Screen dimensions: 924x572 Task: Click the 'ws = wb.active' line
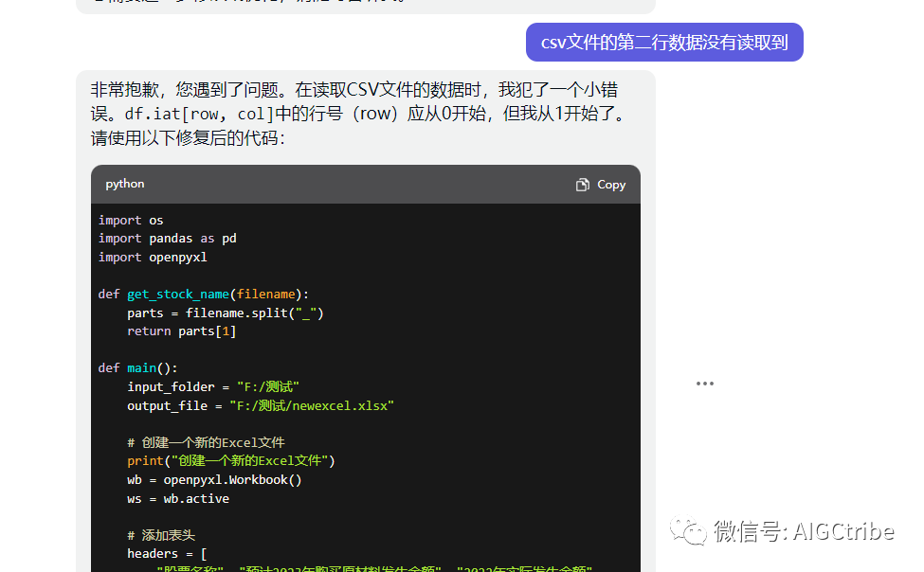(178, 498)
